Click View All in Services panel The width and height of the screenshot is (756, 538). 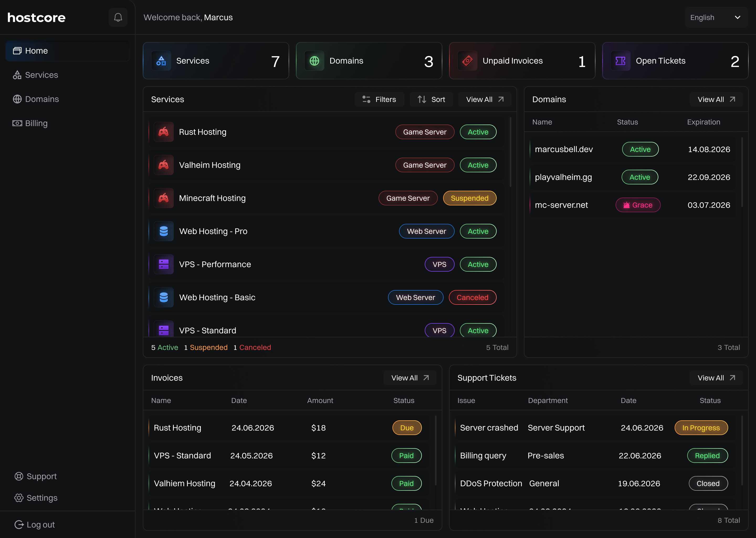485,99
